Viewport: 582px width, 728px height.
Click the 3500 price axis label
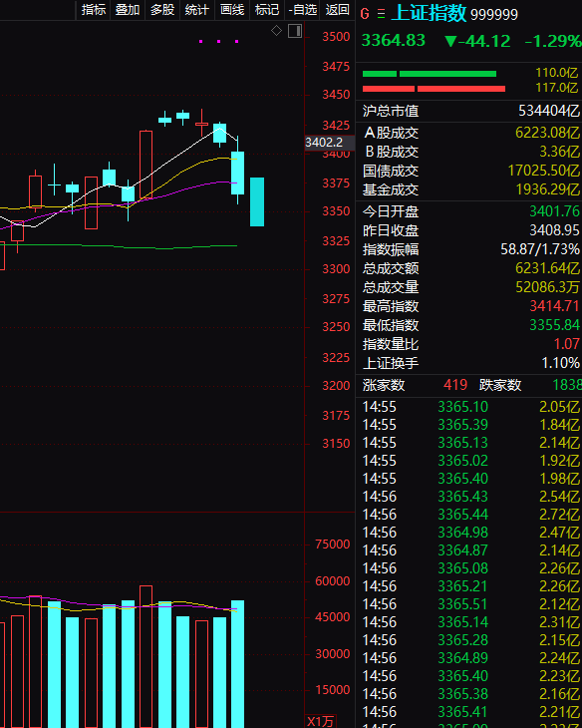pos(336,37)
